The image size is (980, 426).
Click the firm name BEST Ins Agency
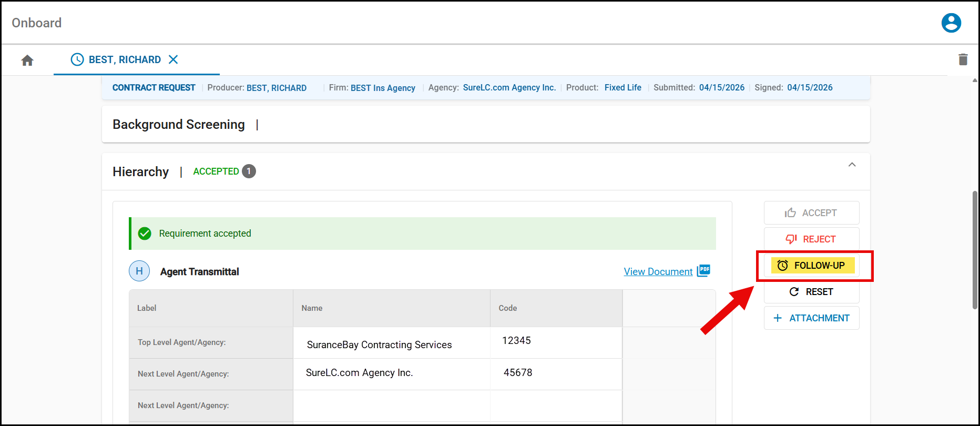pos(383,88)
